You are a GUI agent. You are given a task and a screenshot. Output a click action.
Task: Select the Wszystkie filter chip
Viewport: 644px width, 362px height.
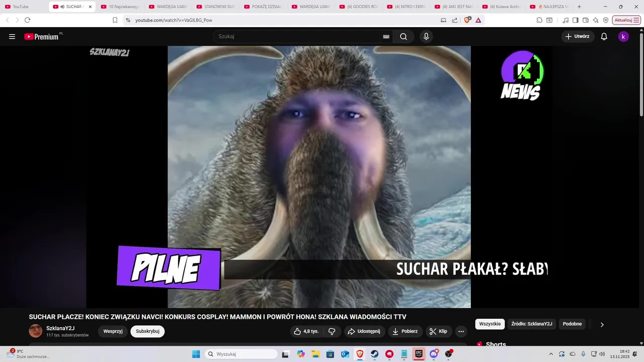(490, 324)
